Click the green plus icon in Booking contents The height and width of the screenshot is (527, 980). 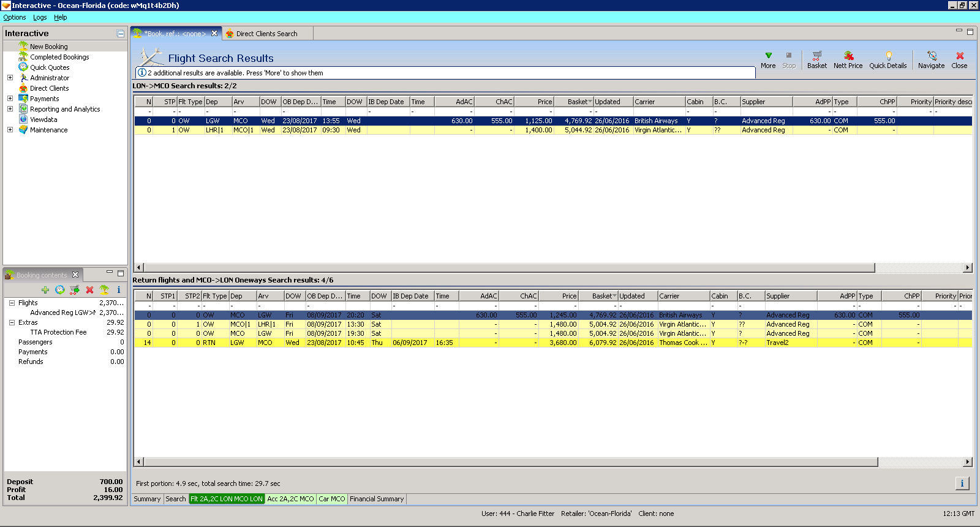pos(45,290)
